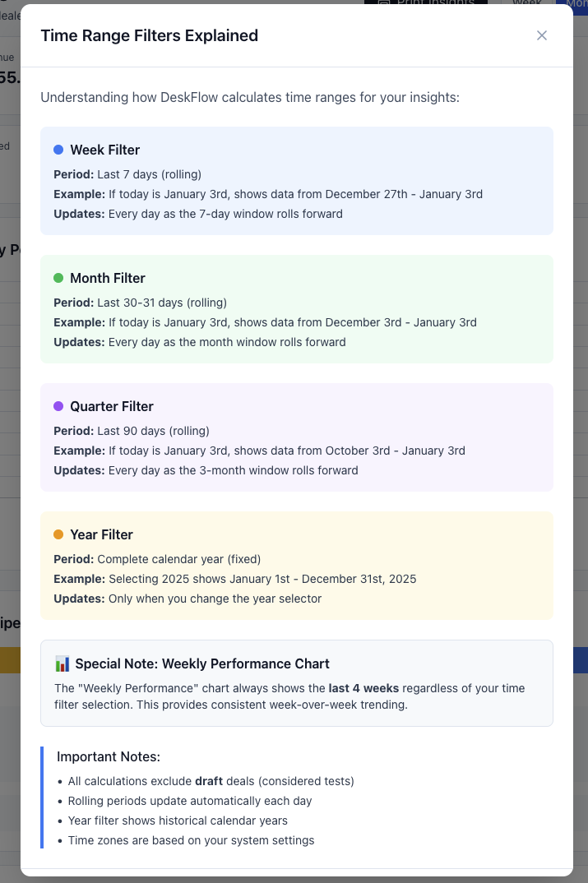Click the purple dot beside Quarter Filter

click(x=58, y=406)
